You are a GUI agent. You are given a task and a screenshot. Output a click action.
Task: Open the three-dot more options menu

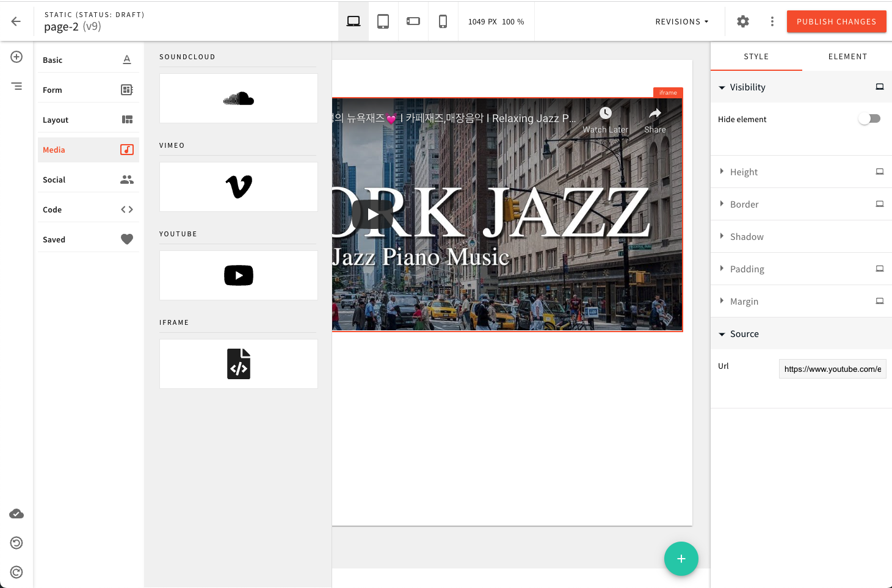772,21
